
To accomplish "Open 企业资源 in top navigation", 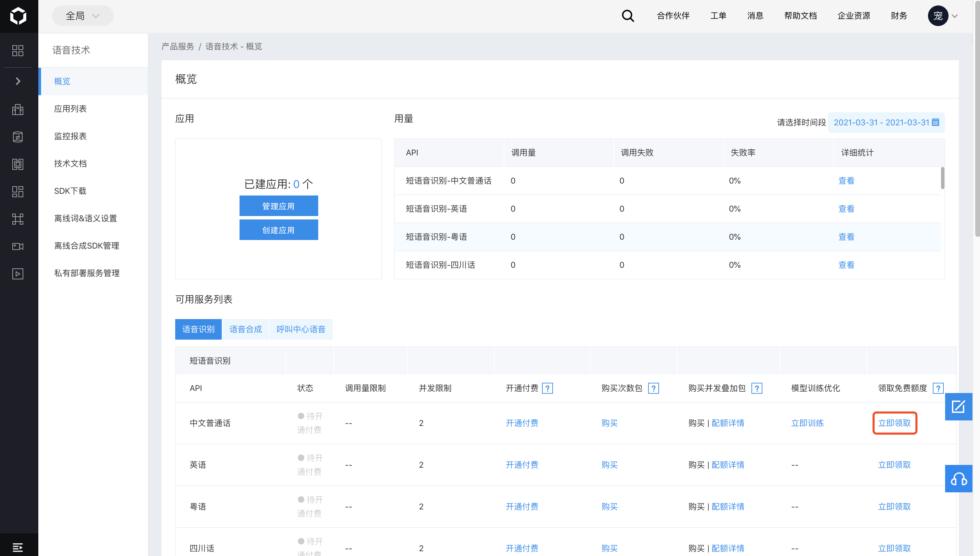I will coord(854,16).
